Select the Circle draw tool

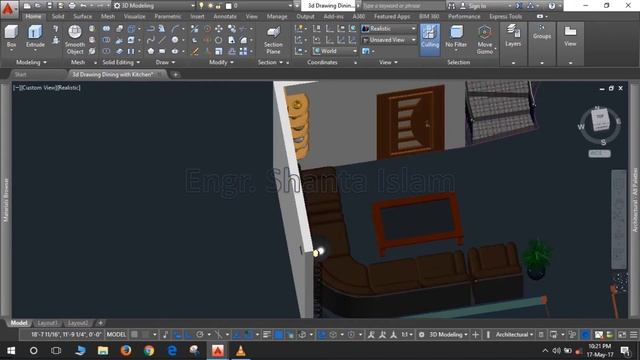point(175,40)
